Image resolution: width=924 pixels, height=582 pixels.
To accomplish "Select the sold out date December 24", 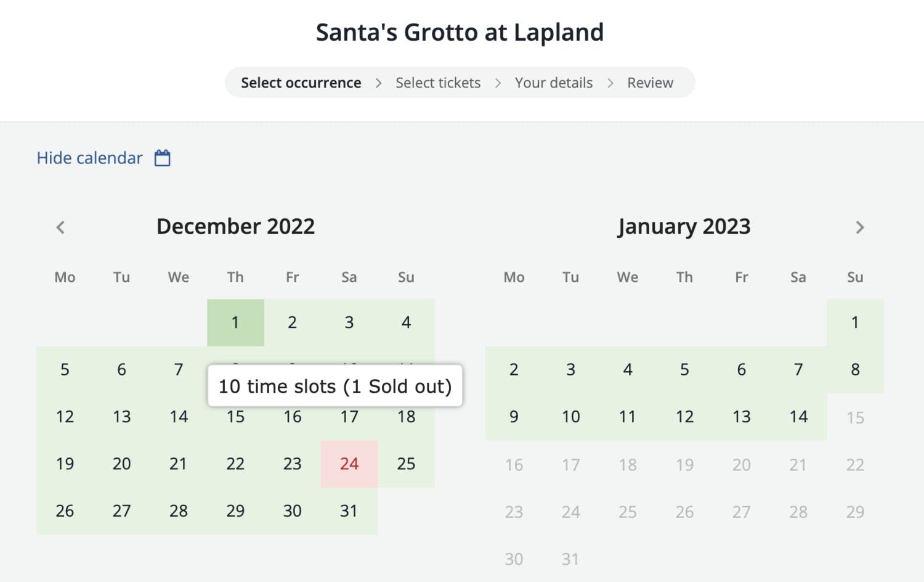I will tap(349, 464).
